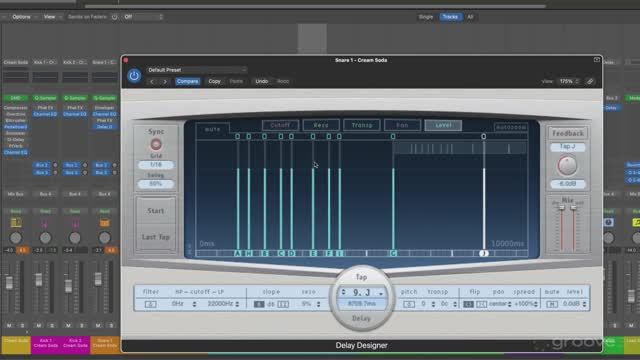This screenshot has width=640, height=360.
Task: Click the Undo button
Action: pos(262,82)
